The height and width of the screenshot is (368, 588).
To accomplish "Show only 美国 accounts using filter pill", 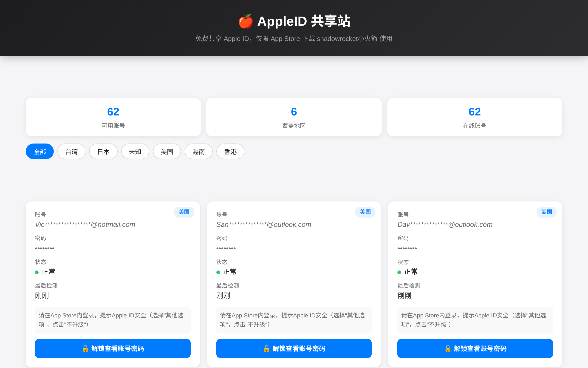I will (x=167, y=151).
